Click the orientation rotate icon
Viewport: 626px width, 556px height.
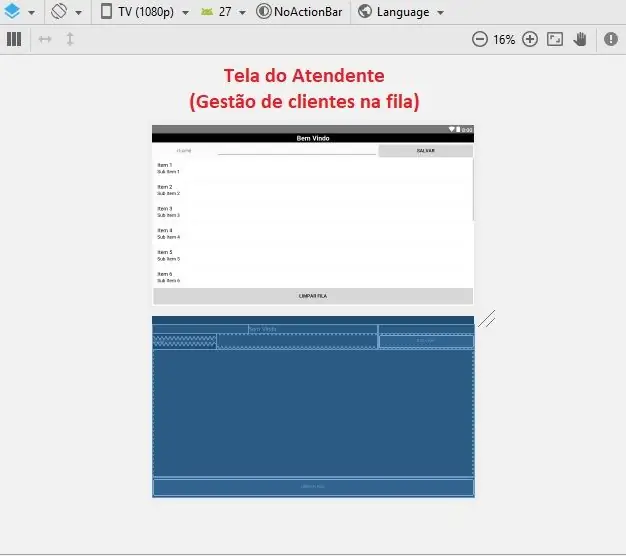click(59, 11)
